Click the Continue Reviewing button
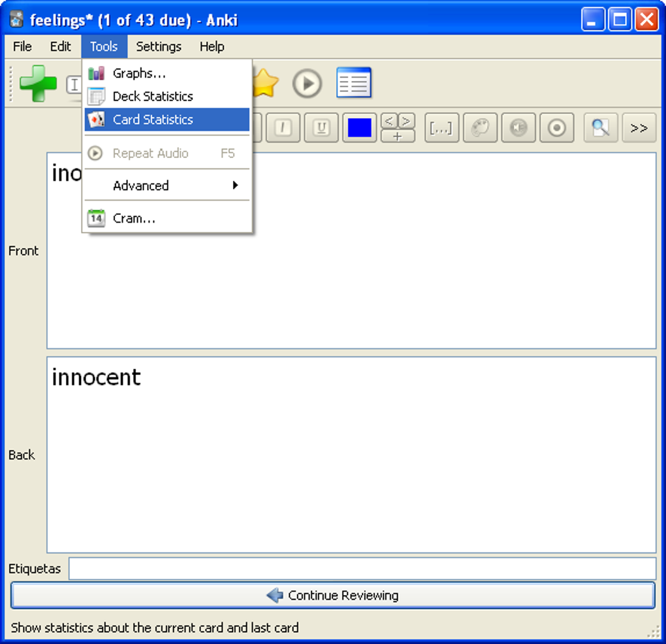Screen dimensions: 666x644 pyautogui.click(x=333, y=595)
